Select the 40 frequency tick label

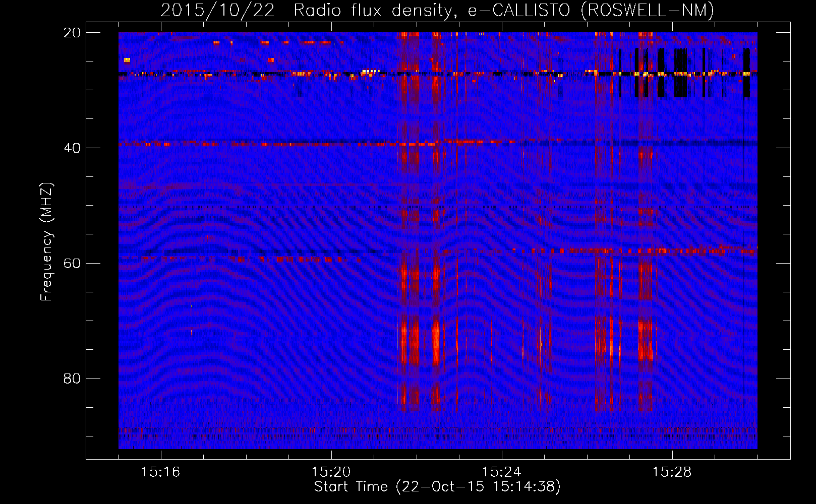pos(72,148)
